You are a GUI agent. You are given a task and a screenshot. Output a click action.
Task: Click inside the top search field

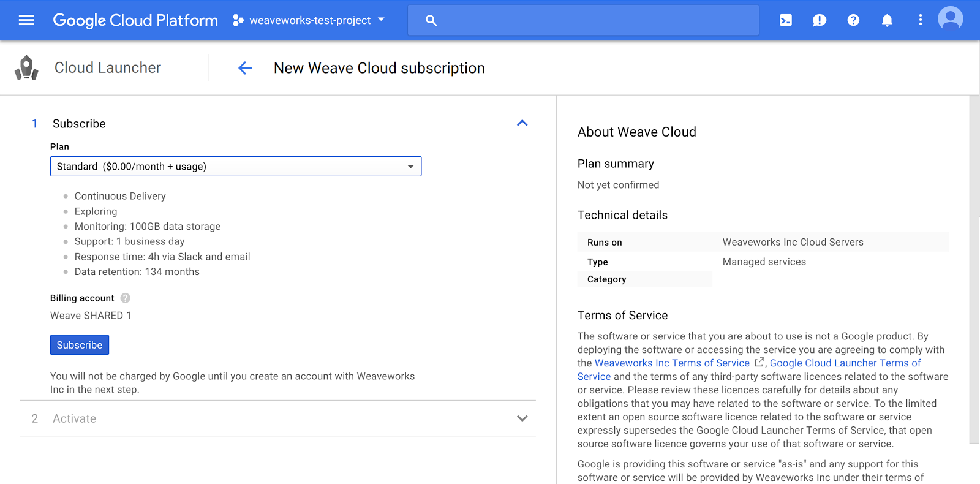tap(594, 20)
